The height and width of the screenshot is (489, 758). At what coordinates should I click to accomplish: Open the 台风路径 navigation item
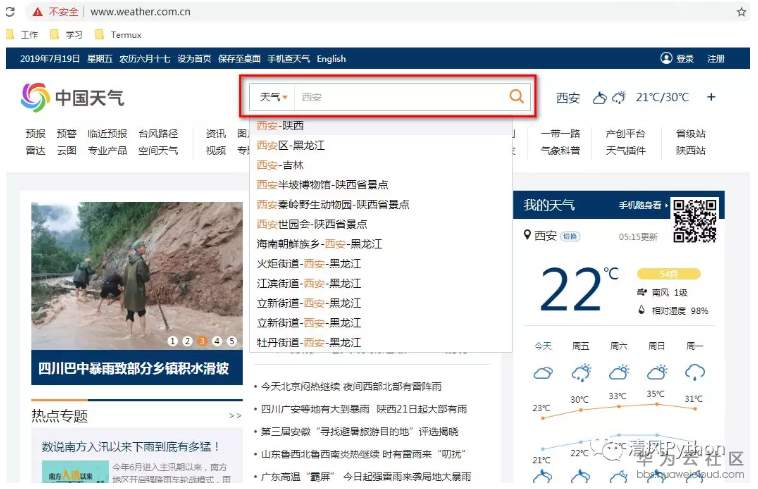(x=158, y=133)
